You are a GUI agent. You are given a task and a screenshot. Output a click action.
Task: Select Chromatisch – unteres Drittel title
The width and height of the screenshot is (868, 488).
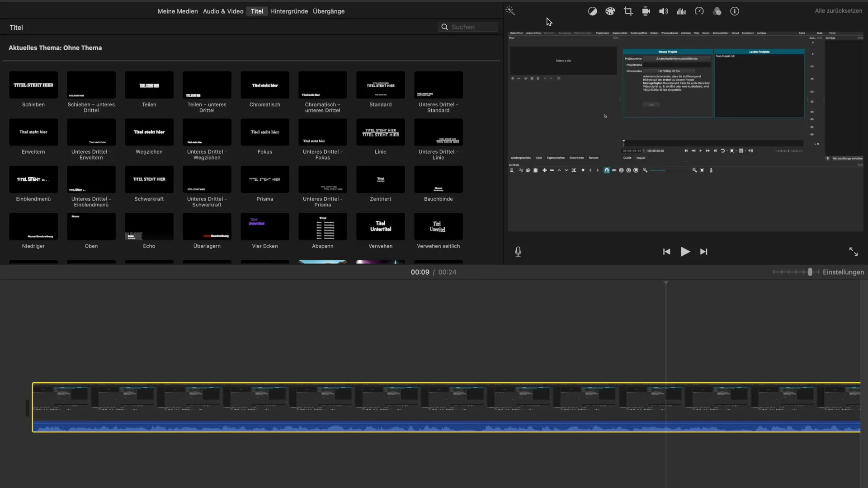point(323,85)
